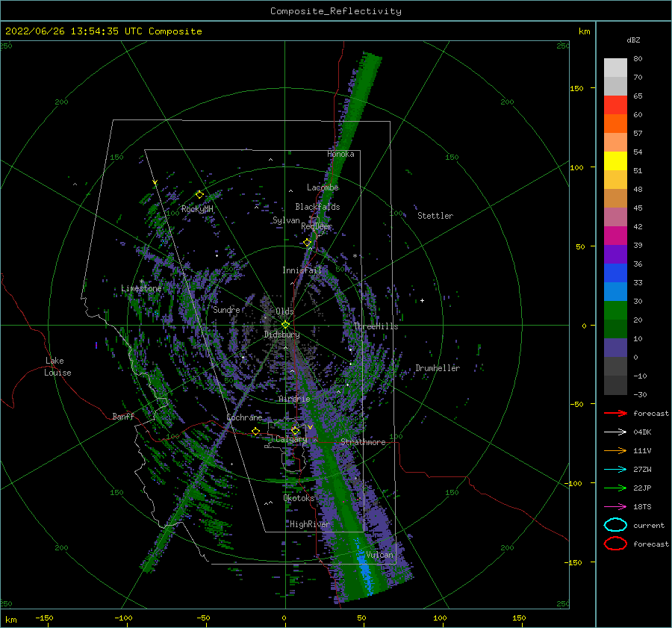Click the Airdrie label
This screenshot has height=628, width=672.
294,399
